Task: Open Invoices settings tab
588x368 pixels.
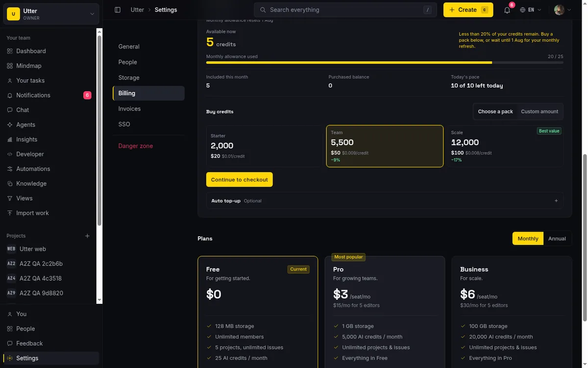Action: pos(148,109)
